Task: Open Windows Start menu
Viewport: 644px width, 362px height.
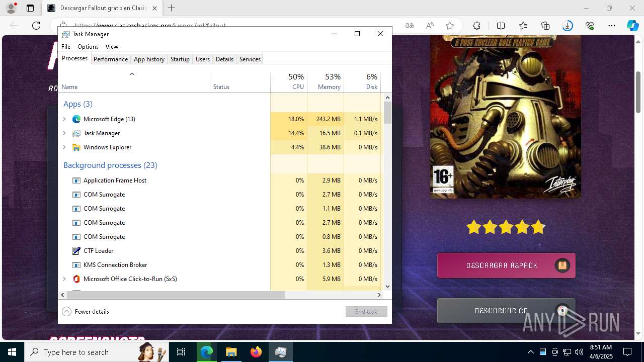Action: [12, 352]
